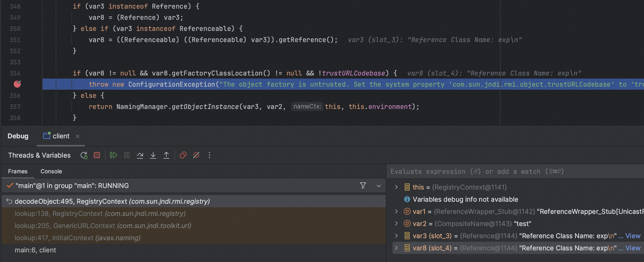The width and height of the screenshot is (644, 262).
Task: Expand the var2 CompositeName variable
Action: click(397, 223)
